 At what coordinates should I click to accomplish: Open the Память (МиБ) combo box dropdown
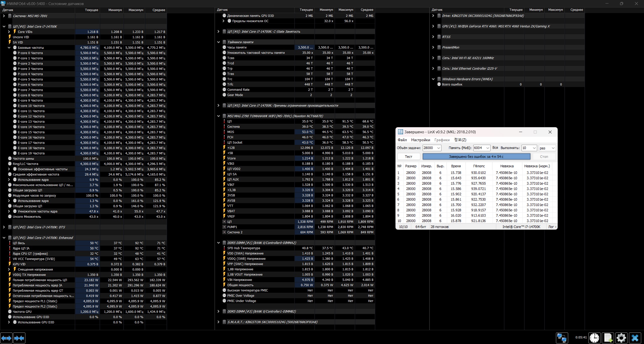pyautogui.click(x=487, y=148)
